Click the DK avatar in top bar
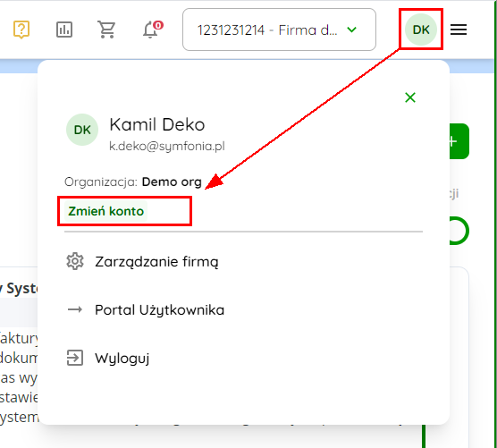 pos(421,30)
